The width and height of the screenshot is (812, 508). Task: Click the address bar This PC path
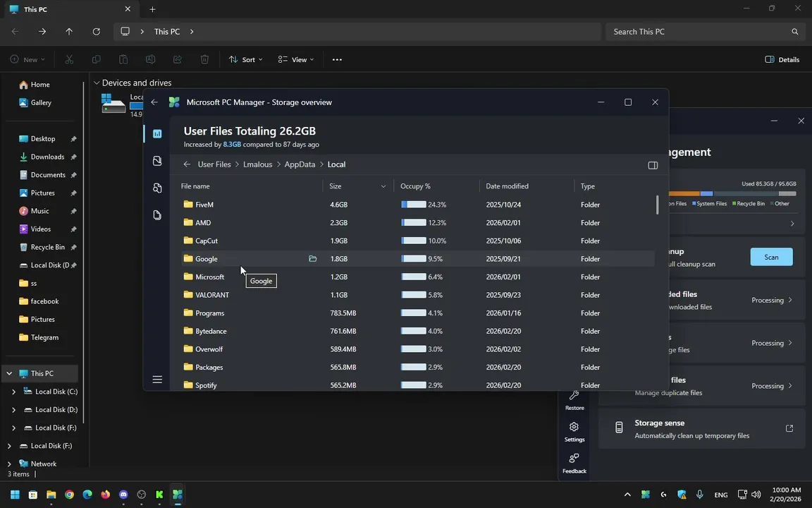click(x=167, y=32)
